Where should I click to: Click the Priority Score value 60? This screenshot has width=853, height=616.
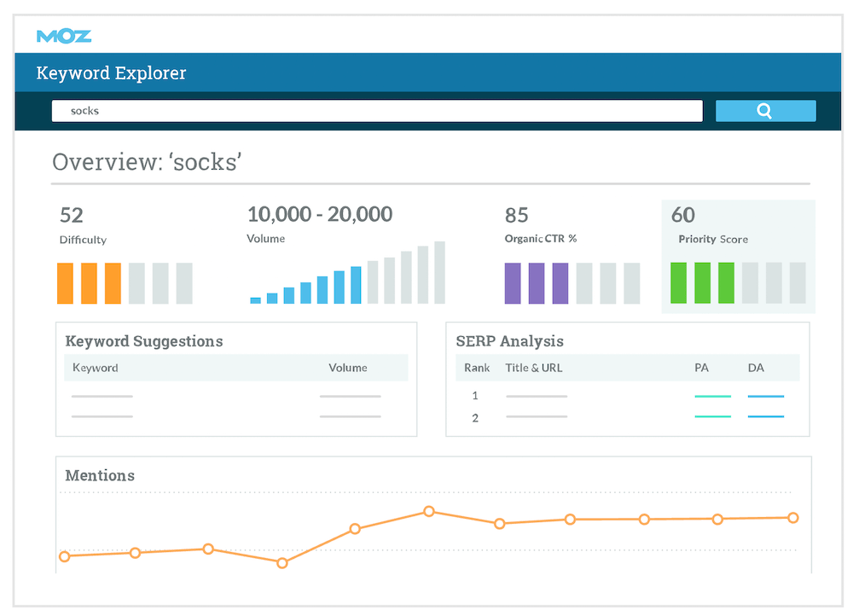(x=682, y=215)
